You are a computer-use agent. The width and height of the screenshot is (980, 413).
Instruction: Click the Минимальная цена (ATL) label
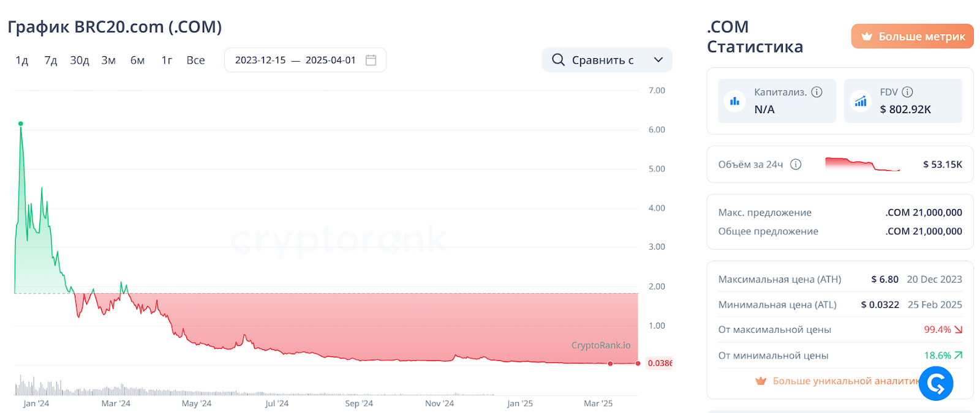pyautogui.click(x=777, y=304)
